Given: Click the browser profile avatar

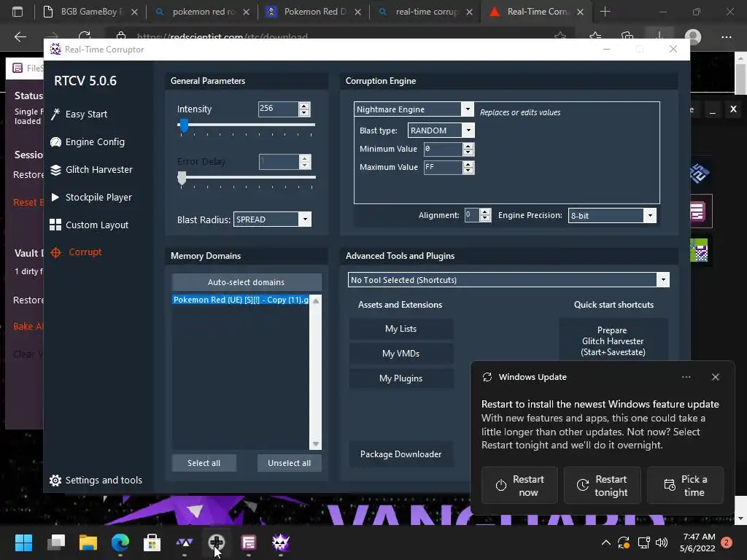Looking at the screenshot, I should [x=693, y=36].
